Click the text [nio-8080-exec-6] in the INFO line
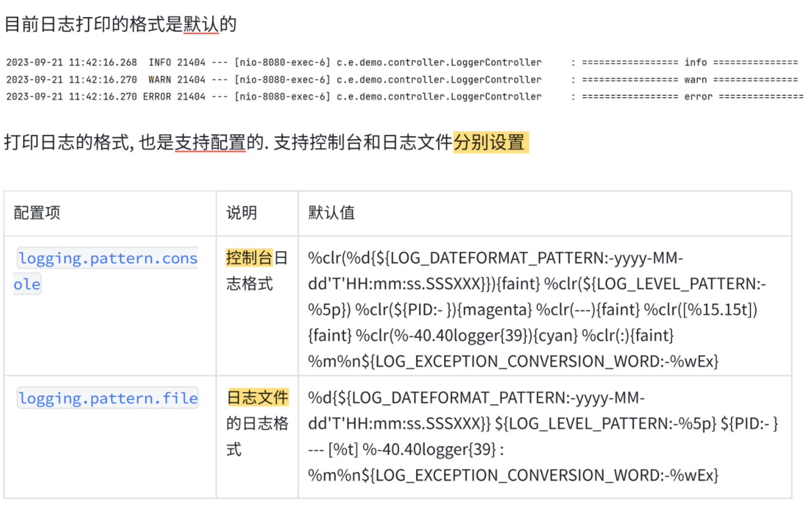Image resolution: width=812 pixels, height=508 pixels. (x=282, y=62)
